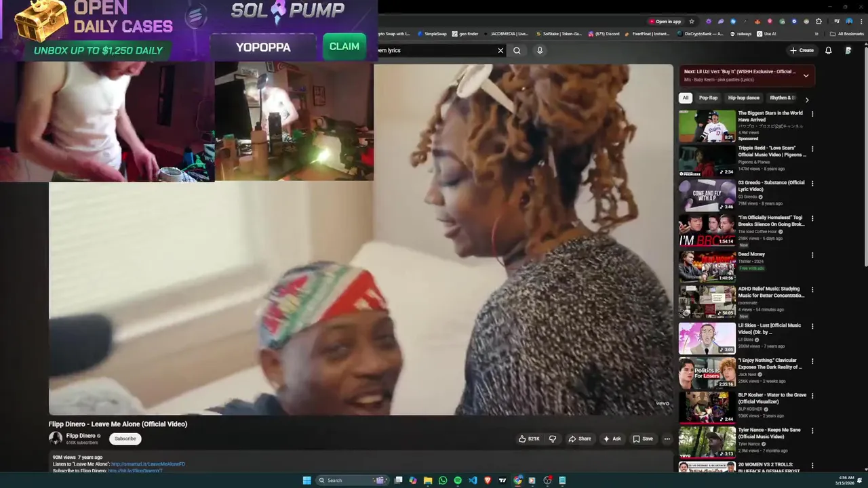This screenshot has width=868, height=488.
Task: Open Brave browser from the taskbar
Action: (x=488, y=480)
